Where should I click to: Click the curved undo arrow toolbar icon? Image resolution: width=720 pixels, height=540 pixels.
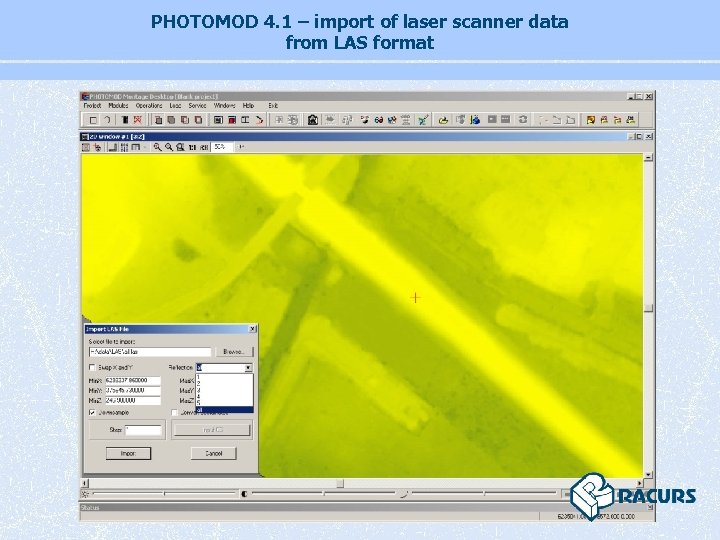click(107, 120)
